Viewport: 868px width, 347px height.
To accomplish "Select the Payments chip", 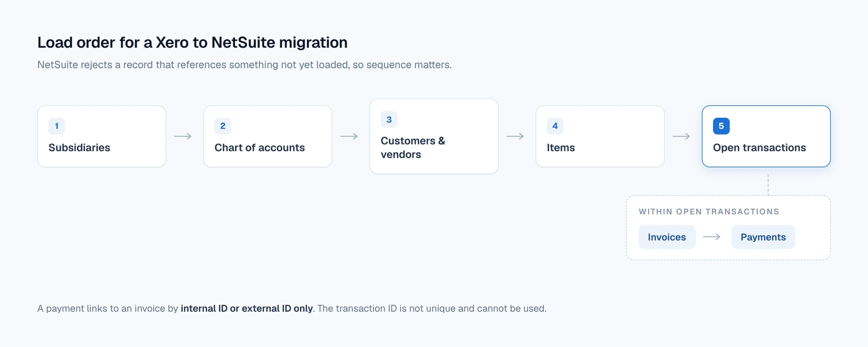I will (763, 237).
